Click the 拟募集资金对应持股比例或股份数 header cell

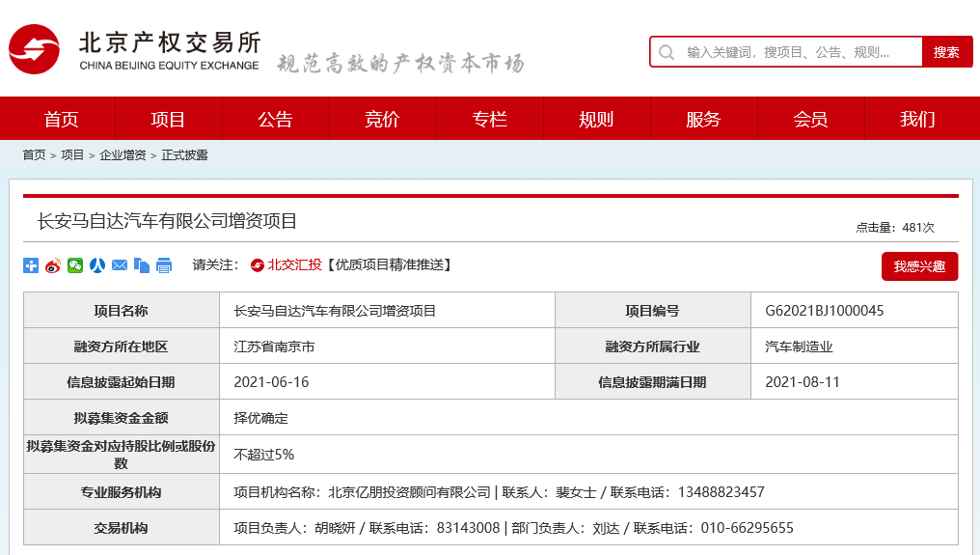click(122, 455)
